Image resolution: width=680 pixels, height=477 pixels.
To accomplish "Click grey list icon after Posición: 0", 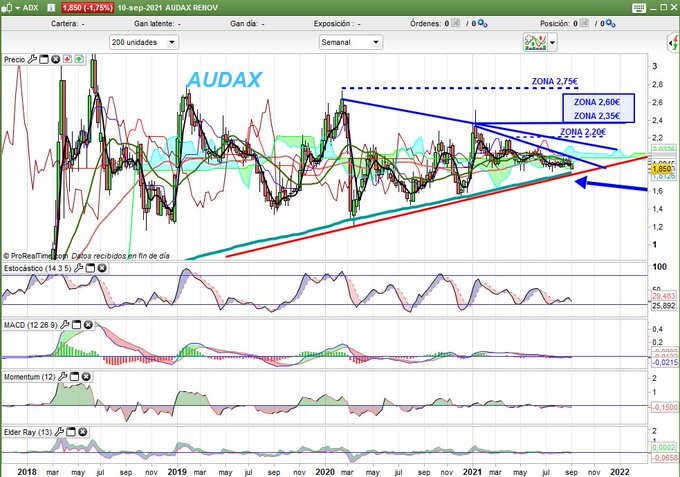I will pyautogui.click(x=584, y=23).
